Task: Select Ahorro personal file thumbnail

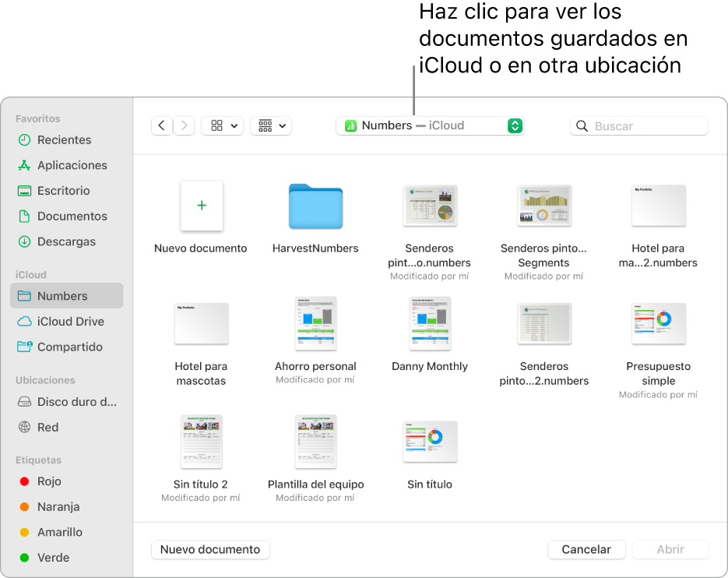Action: (x=315, y=323)
